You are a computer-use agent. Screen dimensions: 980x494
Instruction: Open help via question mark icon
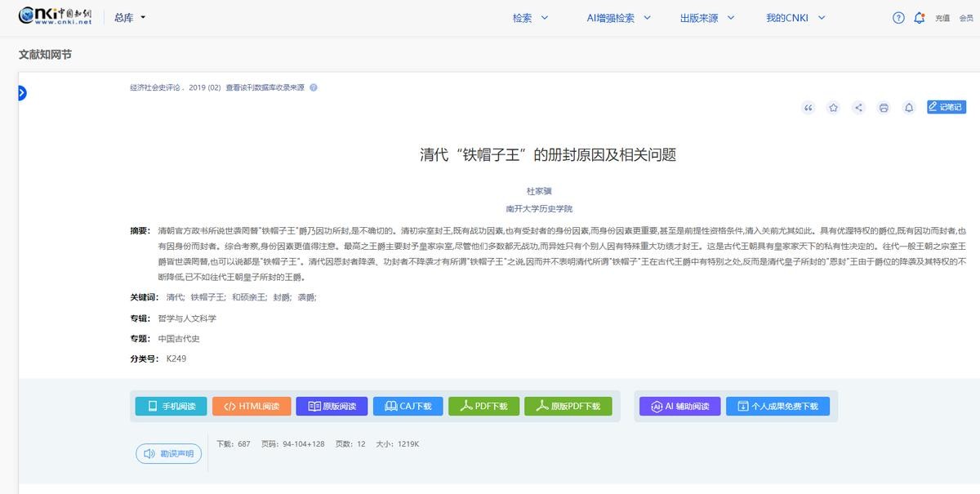pyautogui.click(x=898, y=18)
